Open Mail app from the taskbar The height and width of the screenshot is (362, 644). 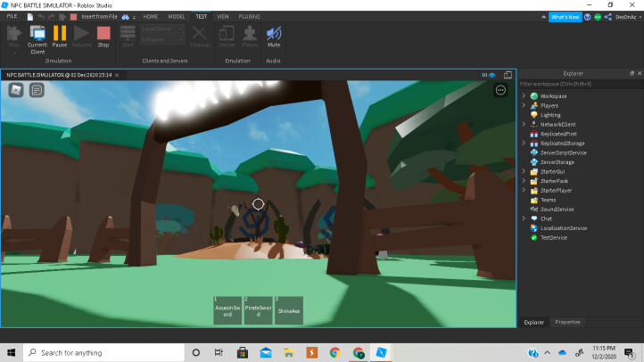coord(266,352)
